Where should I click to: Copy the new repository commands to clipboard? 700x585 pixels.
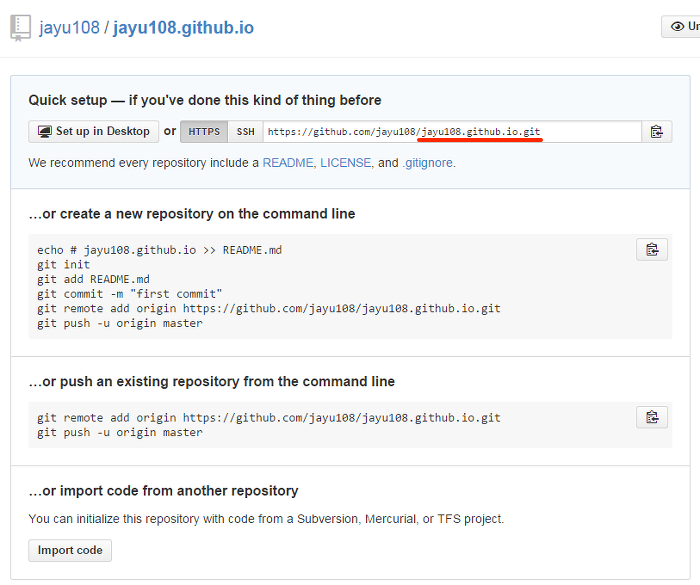[x=652, y=250]
